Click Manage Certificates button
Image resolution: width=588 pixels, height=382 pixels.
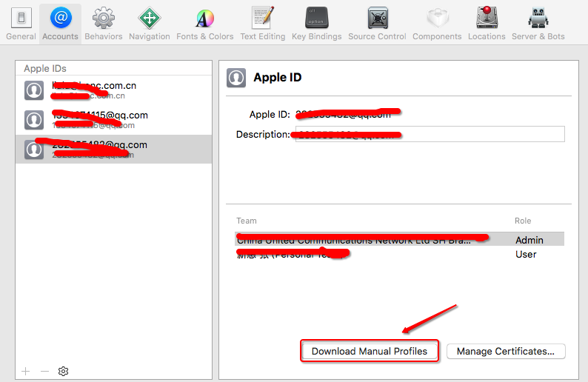(x=506, y=351)
